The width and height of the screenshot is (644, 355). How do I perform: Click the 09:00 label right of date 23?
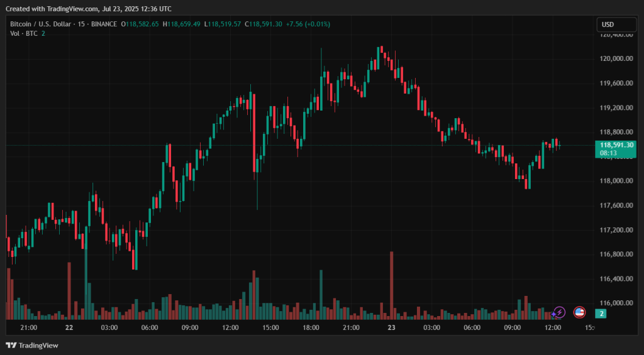(512, 327)
